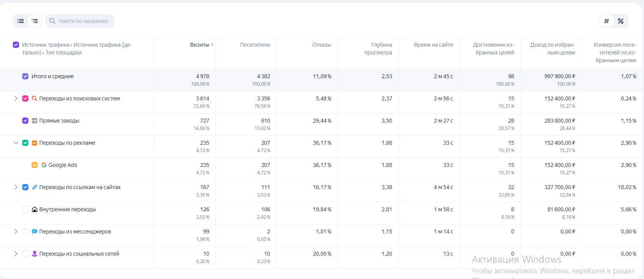
Task: Uncheck the Google Ads row checkbox
Action: tap(35, 165)
